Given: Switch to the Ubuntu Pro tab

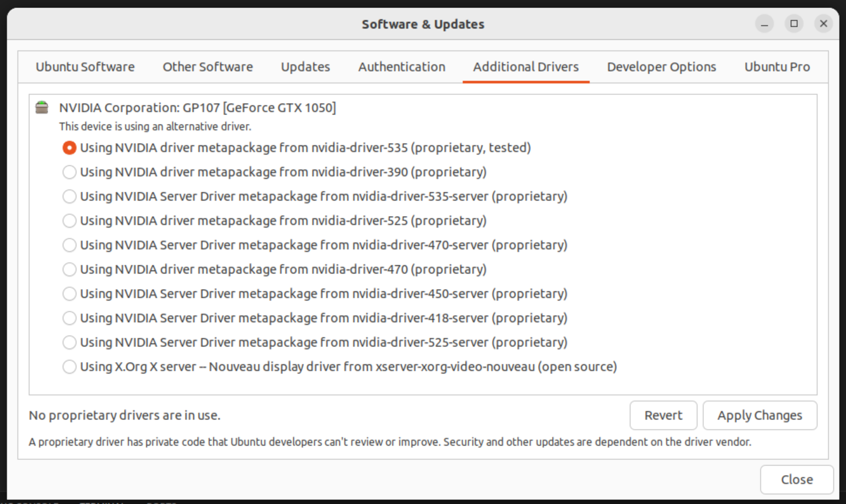Looking at the screenshot, I should (777, 67).
